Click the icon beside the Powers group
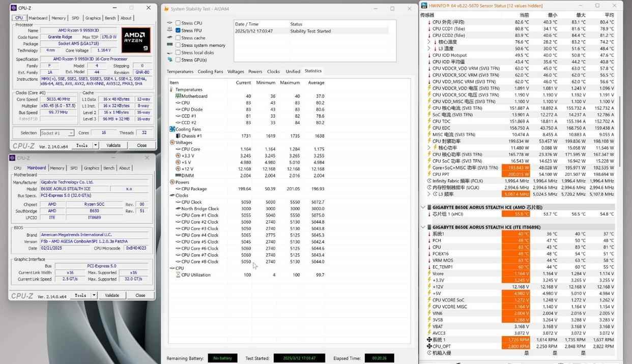Viewport: 632px width, 364px height. [171, 182]
